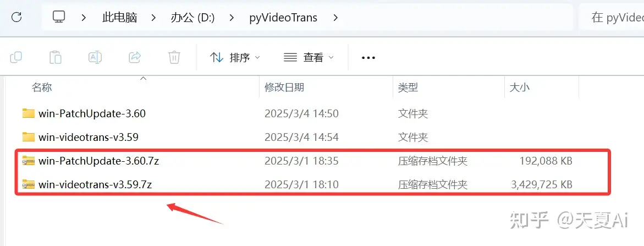644x246 pixels.
Task: Click the delete trash can icon
Action: [174, 57]
